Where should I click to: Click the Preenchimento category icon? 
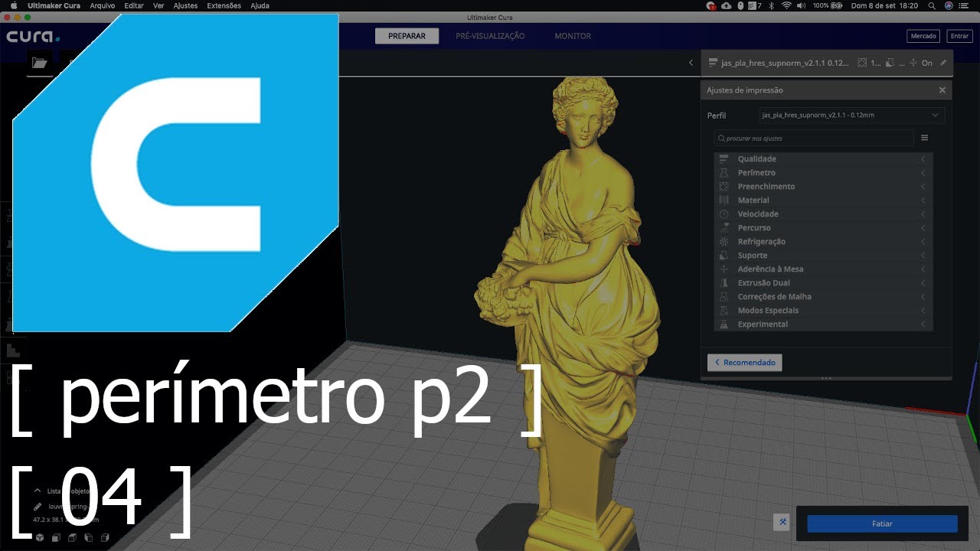724,187
